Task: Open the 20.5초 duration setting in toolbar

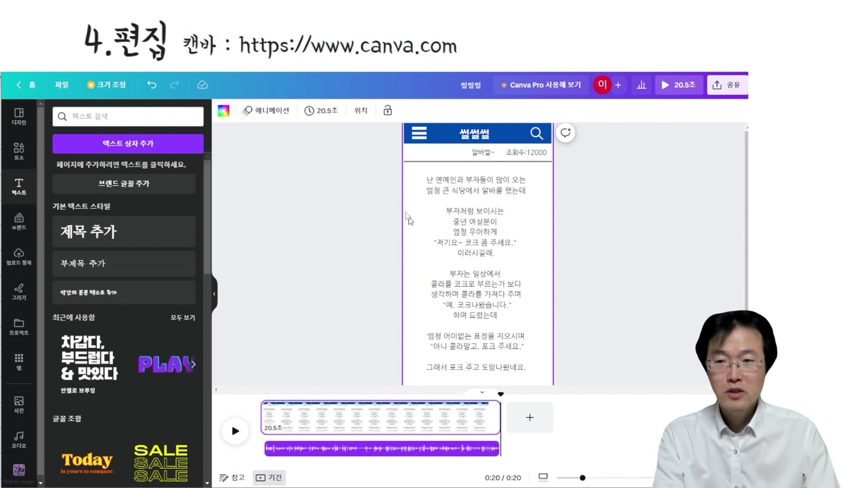Action: click(321, 110)
